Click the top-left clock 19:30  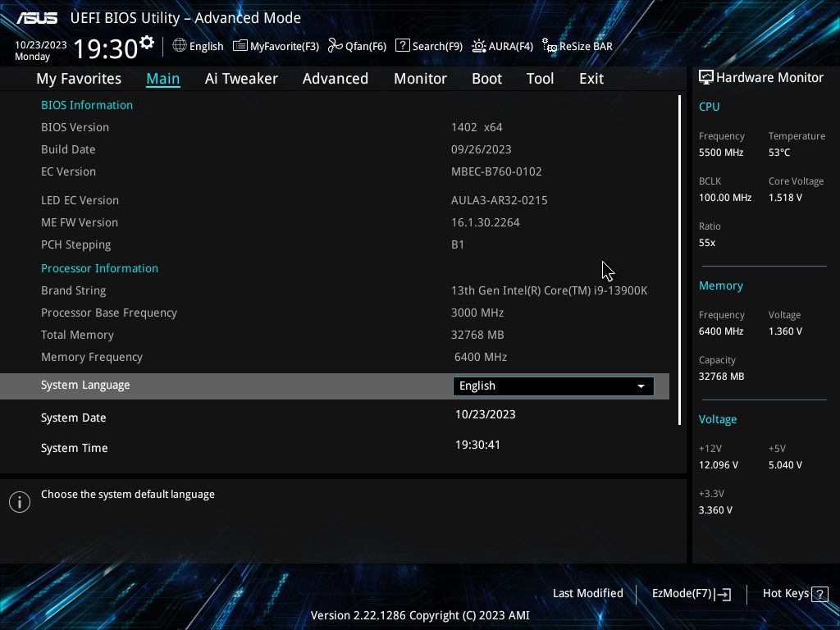106,49
